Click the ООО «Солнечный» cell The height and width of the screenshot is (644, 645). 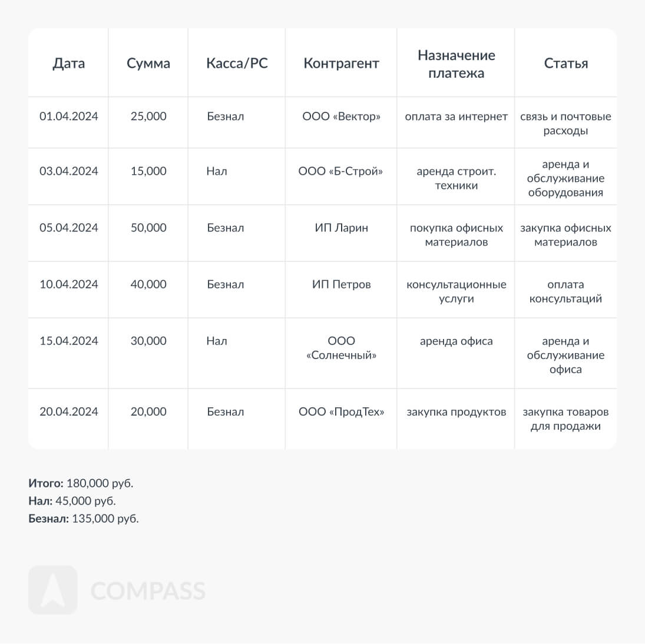tap(341, 348)
